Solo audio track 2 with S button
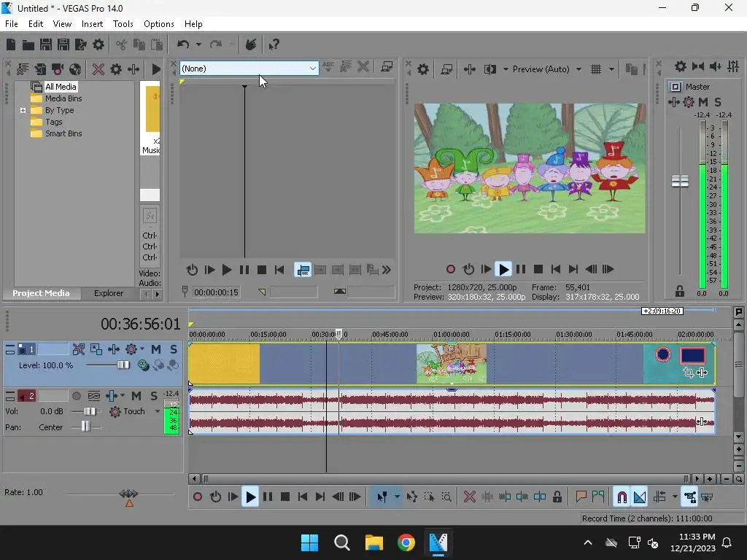 (154, 396)
